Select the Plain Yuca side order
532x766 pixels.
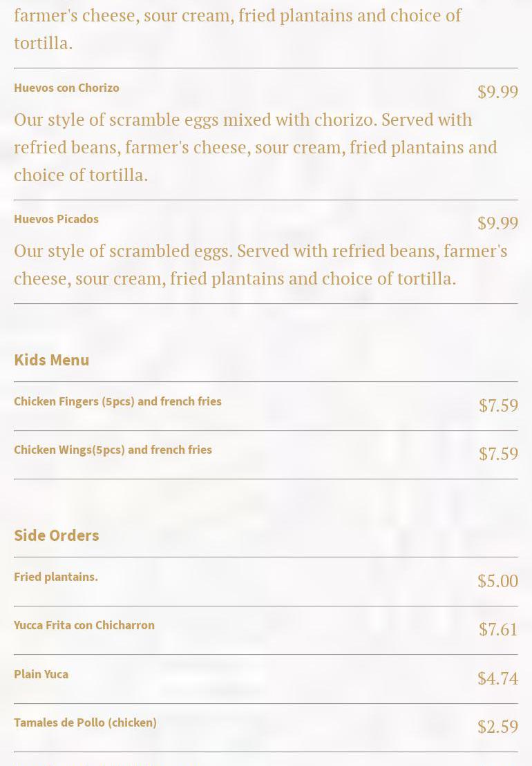pyautogui.click(x=41, y=674)
